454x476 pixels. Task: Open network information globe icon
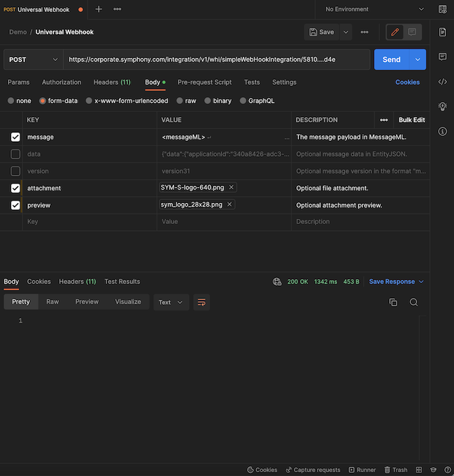tap(277, 282)
